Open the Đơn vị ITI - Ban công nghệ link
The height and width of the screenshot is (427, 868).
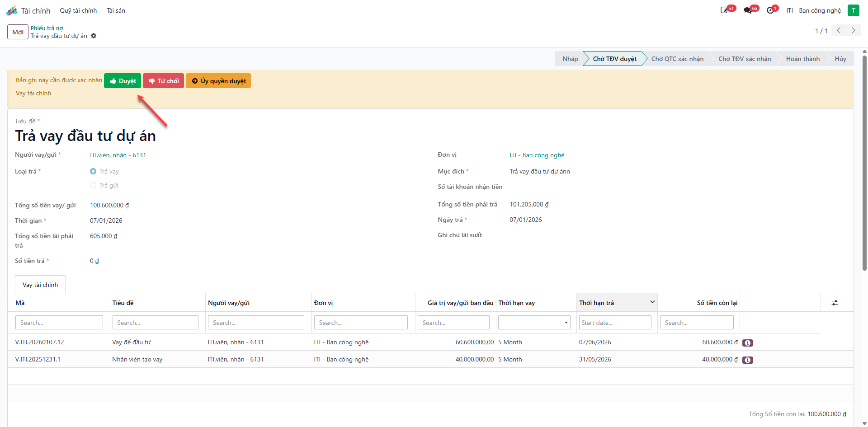537,155
